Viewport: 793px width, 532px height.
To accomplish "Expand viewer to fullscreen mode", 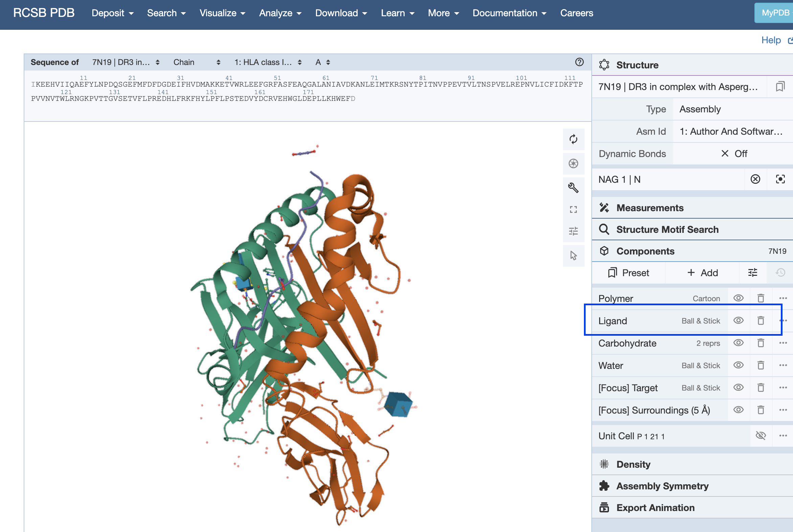I will [x=573, y=210].
